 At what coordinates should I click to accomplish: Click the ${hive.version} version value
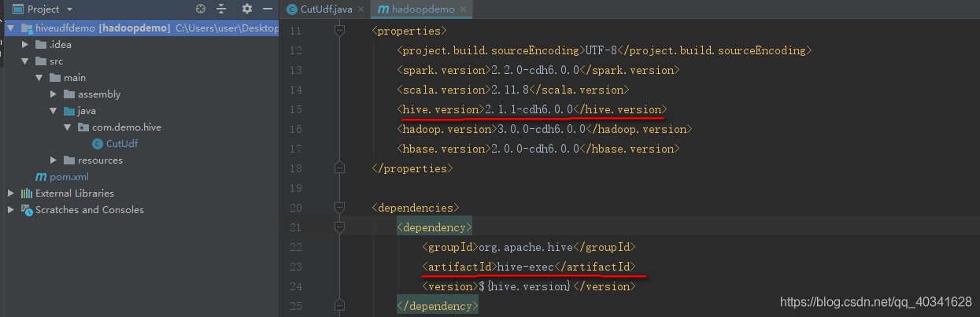point(524,286)
